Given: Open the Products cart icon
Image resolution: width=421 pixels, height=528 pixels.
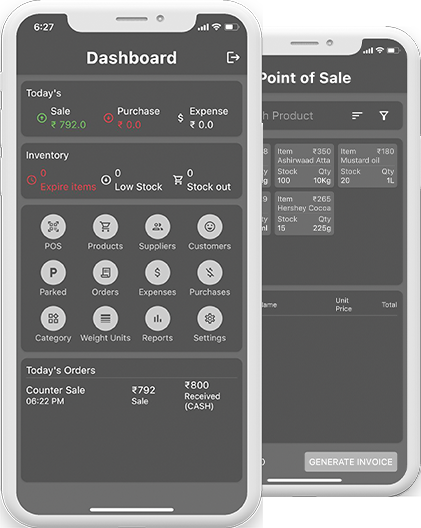Looking at the screenshot, I should [105, 227].
